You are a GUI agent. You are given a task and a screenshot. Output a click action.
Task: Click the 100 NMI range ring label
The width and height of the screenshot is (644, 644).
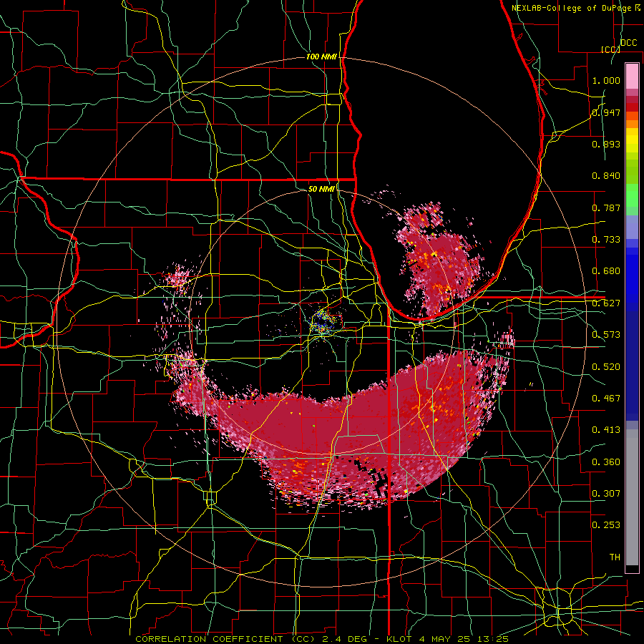(x=321, y=57)
